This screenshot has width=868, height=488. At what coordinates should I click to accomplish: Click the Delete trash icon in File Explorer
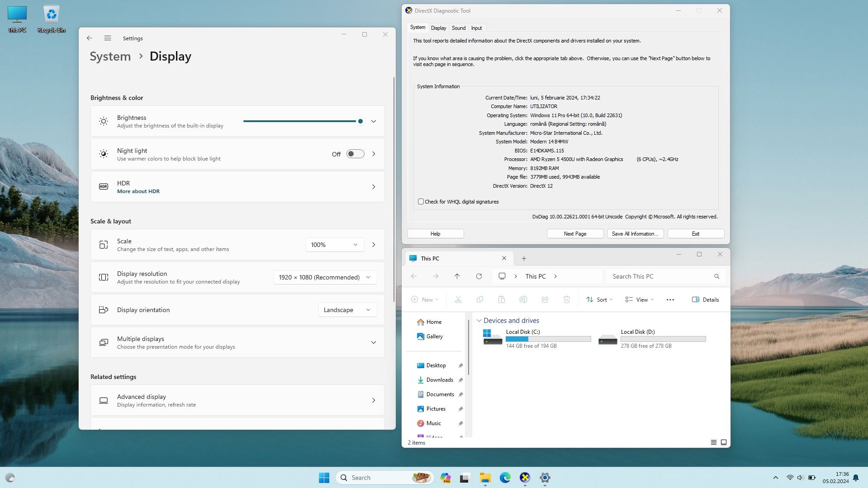(566, 299)
